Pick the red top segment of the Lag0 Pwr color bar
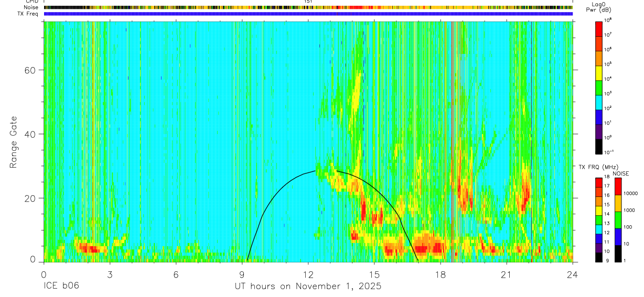Screen dimensions: 644x297 click(x=599, y=28)
